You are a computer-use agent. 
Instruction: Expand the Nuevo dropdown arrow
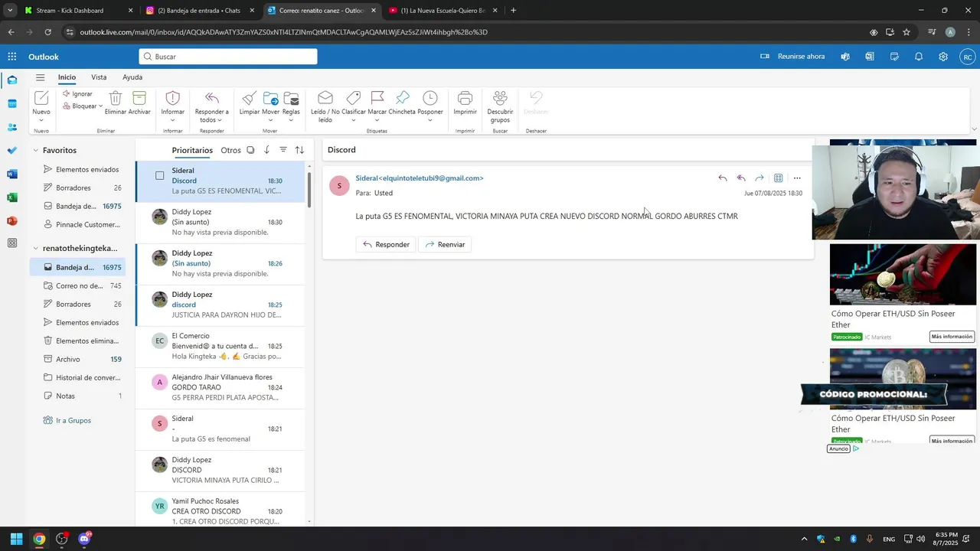click(41, 120)
